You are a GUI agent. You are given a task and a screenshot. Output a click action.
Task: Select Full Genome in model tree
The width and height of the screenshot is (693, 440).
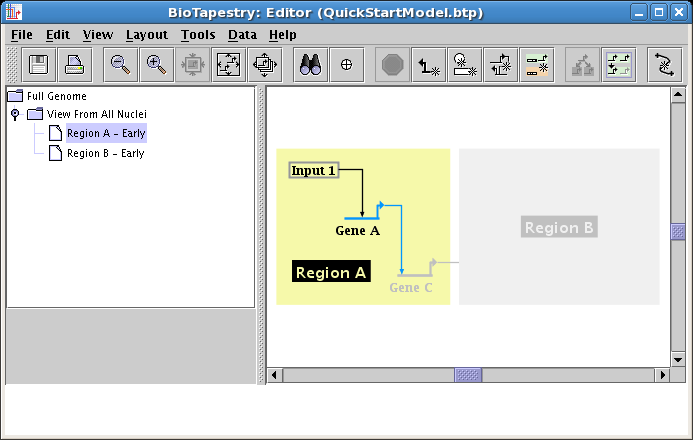56,96
